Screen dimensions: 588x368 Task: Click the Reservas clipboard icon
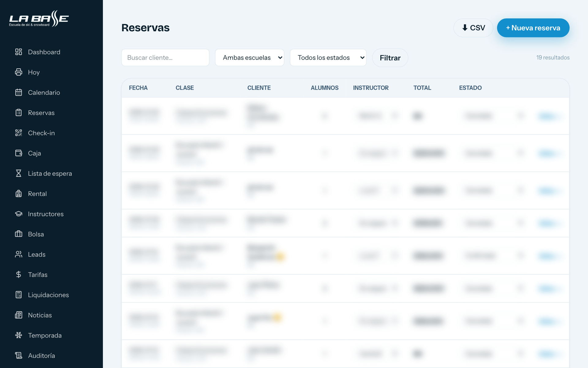click(x=19, y=113)
